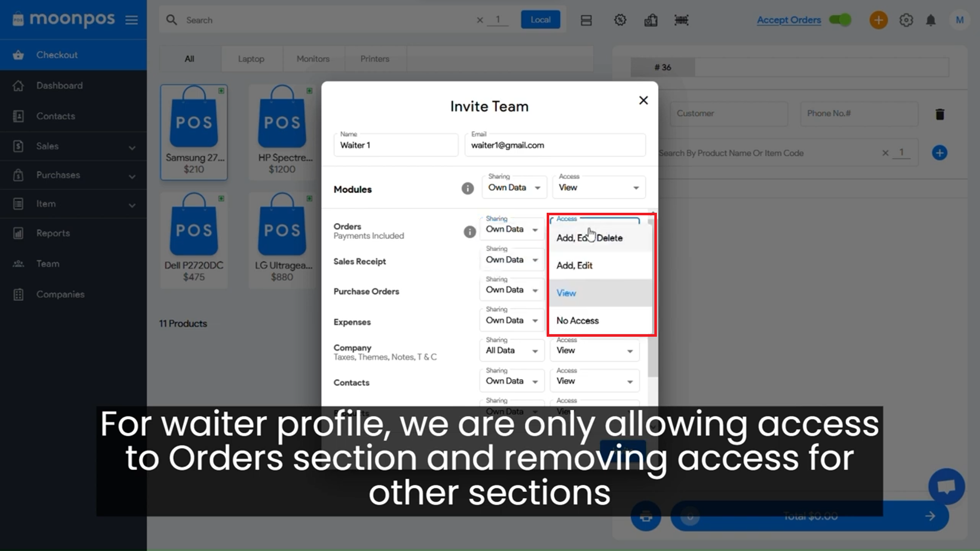The image size is (980, 551).
Task: Go to Contacts in the sidebar
Action: pos(73,116)
